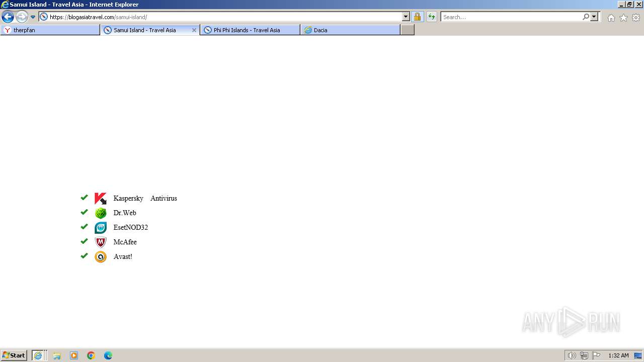Open File Explorer from the taskbar

[57, 355]
